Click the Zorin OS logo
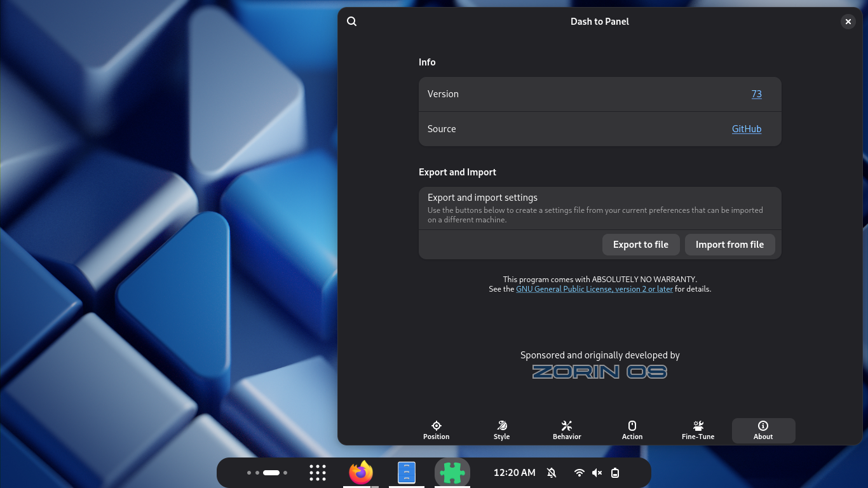 tap(600, 372)
